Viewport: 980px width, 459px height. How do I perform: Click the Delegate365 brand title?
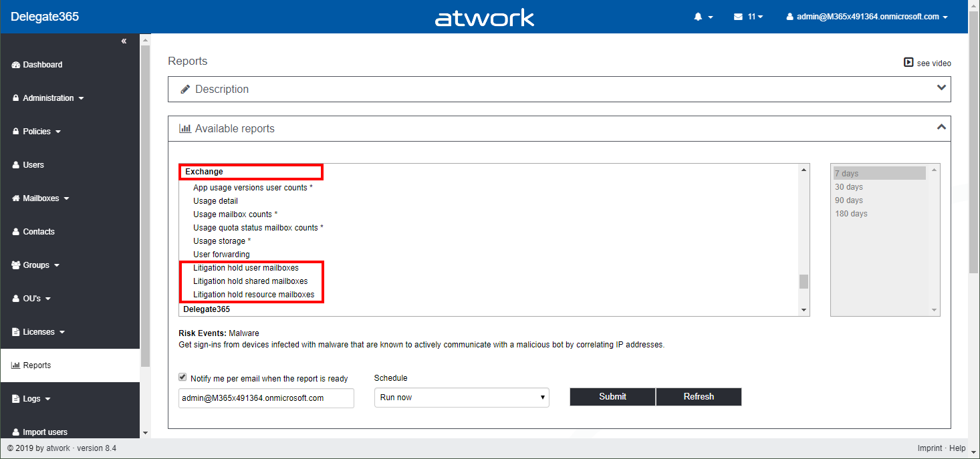(45, 17)
